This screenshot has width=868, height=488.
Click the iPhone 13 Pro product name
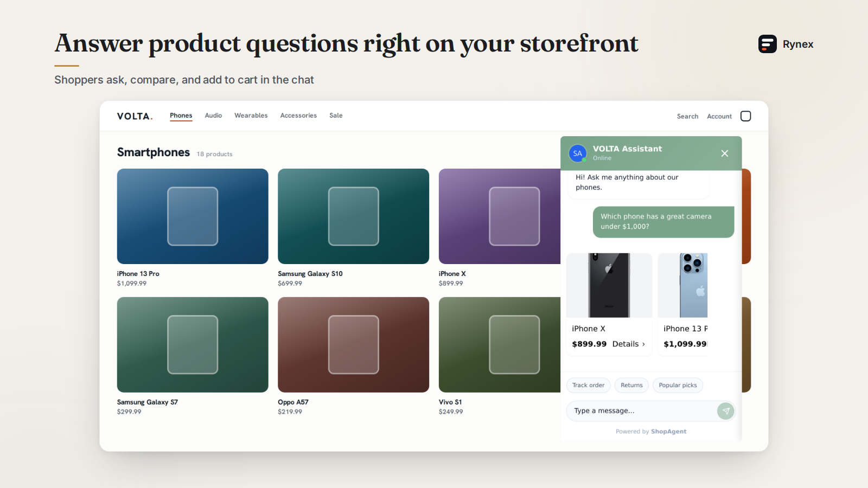coord(138,274)
